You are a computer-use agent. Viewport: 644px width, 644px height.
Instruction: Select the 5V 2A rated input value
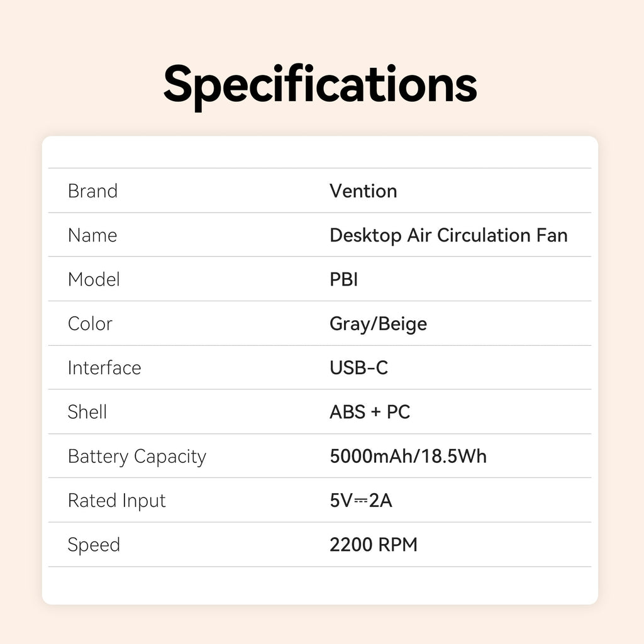click(x=360, y=501)
